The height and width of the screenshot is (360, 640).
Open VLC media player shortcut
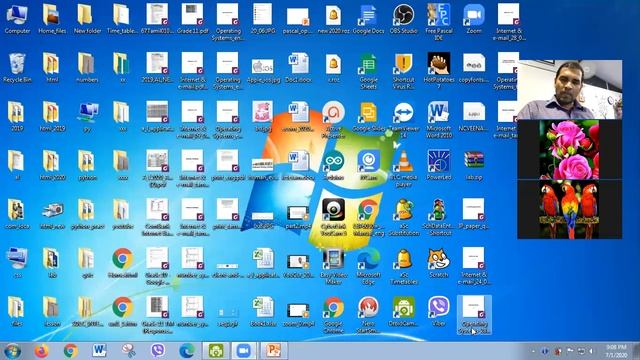tap(404, 168)
